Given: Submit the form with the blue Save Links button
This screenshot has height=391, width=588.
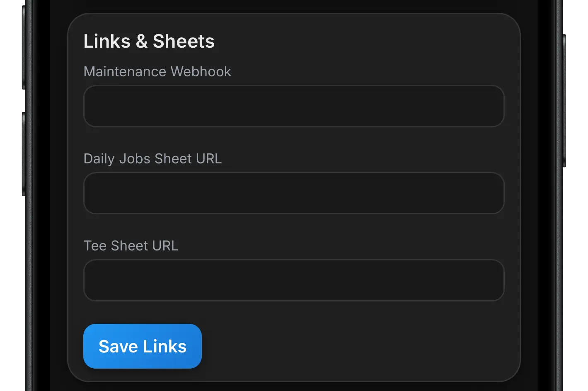Looking at the screenshot, I should tap(142, 346).
